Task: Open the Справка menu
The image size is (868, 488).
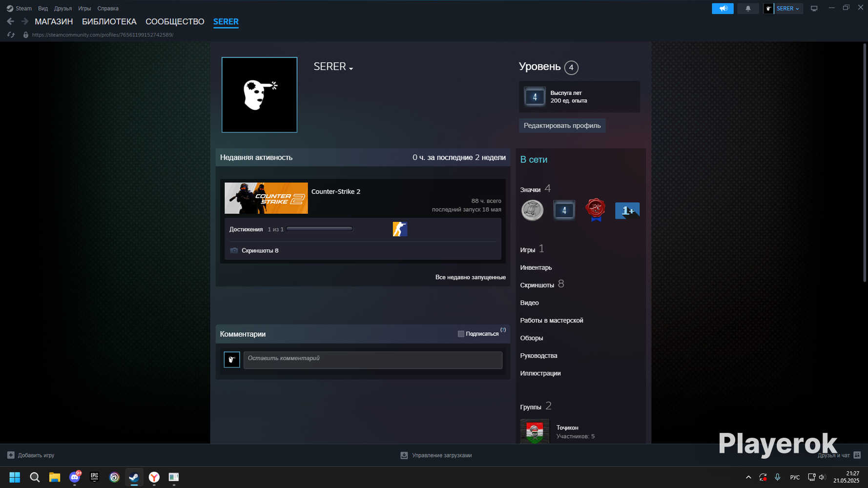Action: (108, 8)
